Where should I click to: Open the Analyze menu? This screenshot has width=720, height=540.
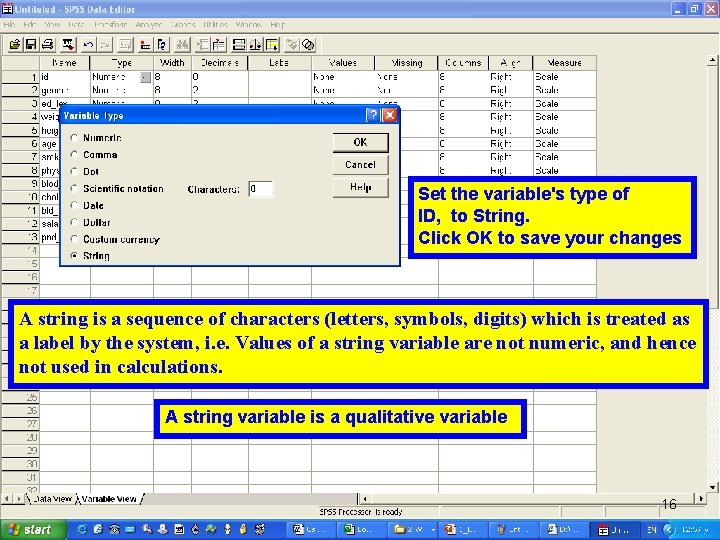(148, 24)
